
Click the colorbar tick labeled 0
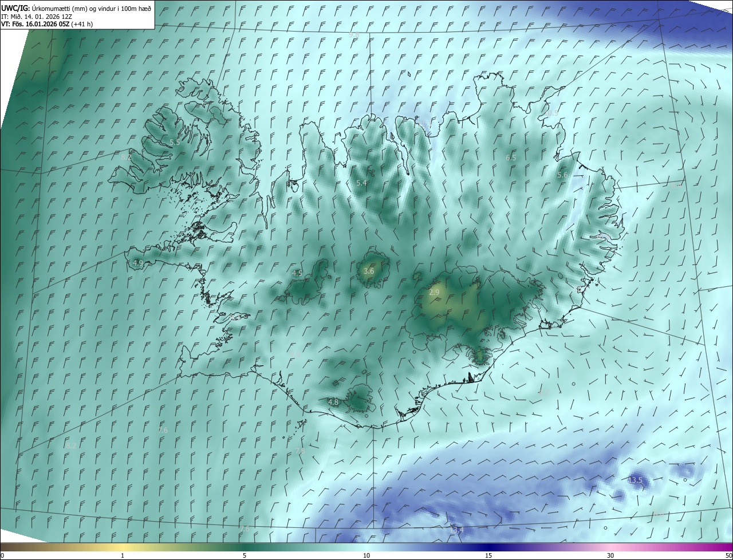2,555
